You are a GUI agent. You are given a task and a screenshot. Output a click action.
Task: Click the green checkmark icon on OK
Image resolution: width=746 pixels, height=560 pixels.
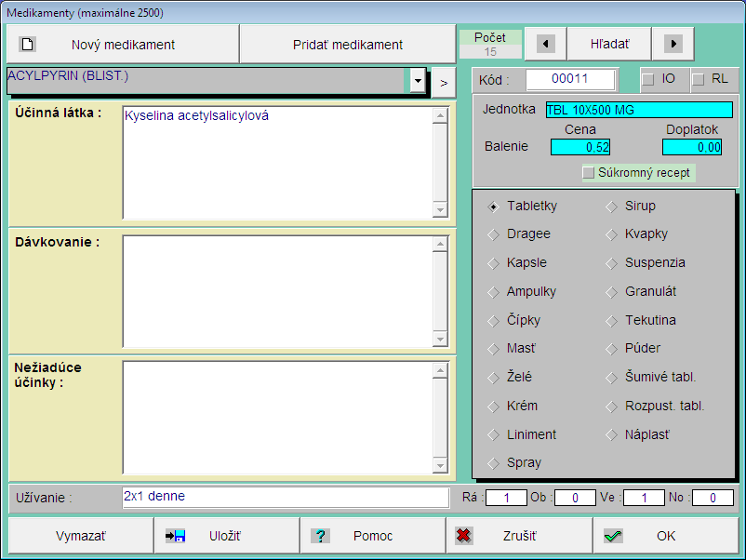tap(613, 536)
